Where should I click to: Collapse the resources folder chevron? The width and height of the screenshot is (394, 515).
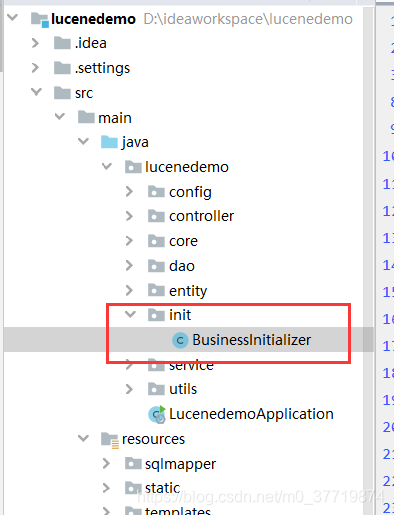[x=83, y=438]
